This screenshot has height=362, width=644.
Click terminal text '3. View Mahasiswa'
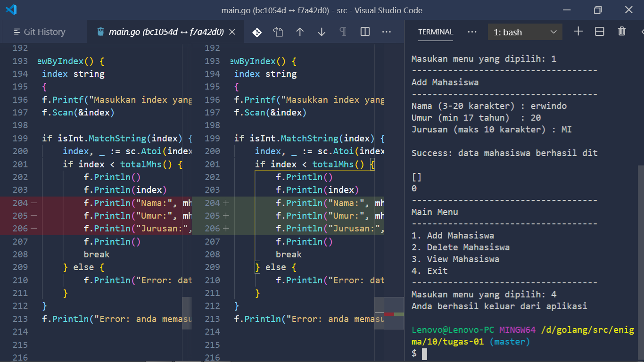[455, 259]
